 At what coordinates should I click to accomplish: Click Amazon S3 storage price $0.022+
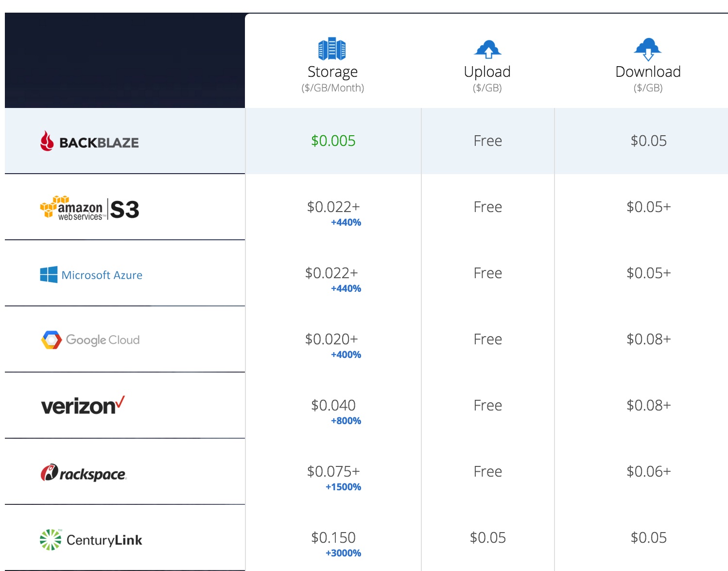(333, 207)
